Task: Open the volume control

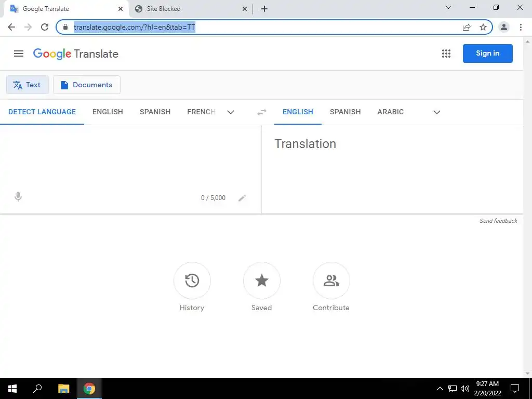Action: pos(465,389)
